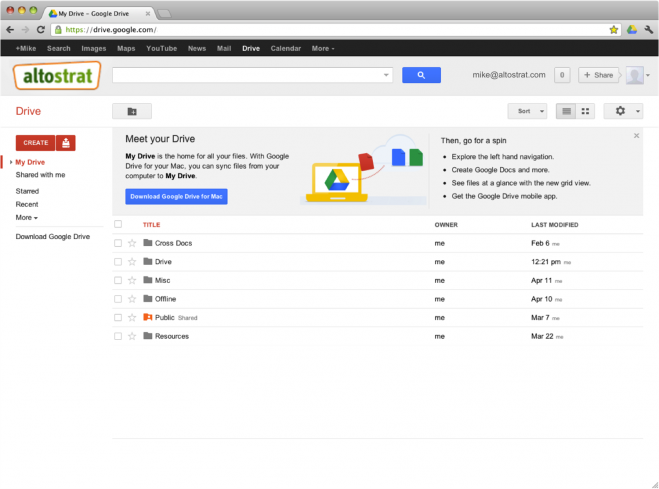Reload the page with the refresh icon
659x489 pixels.
(x=40, y=30)
